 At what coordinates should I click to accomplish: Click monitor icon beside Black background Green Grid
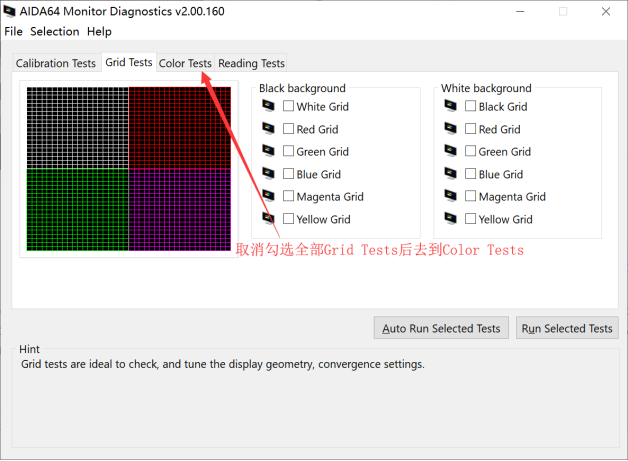coord(268,151)
